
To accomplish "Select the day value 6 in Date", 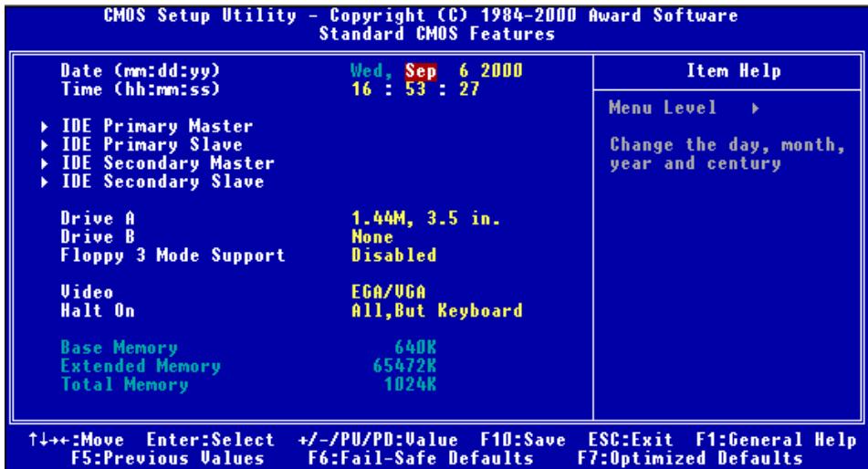I will pyautogui.click(x=464, y=71).
